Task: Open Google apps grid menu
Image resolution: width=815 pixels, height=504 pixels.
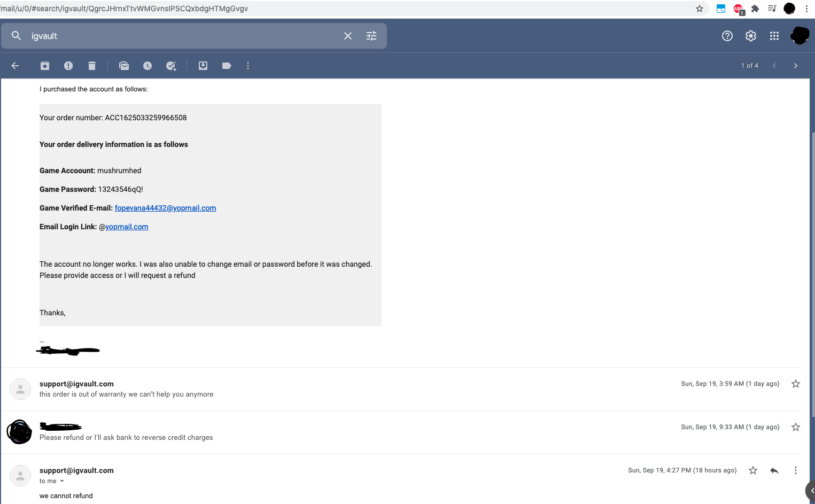Action: [774, 36]
